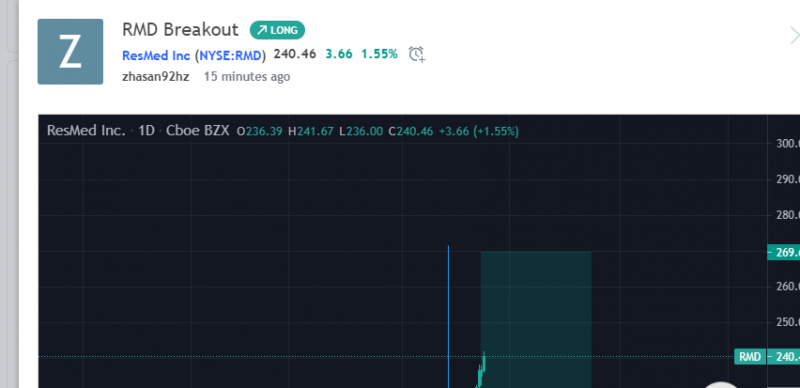Click the RMD symbol price-scale label
800x388 pixels.
(x=750, y=357)
